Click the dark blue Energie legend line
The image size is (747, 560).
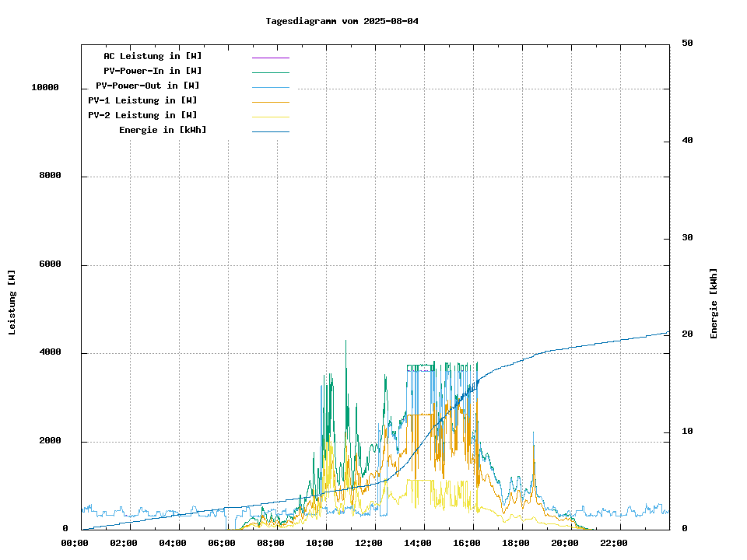point(270,131)
